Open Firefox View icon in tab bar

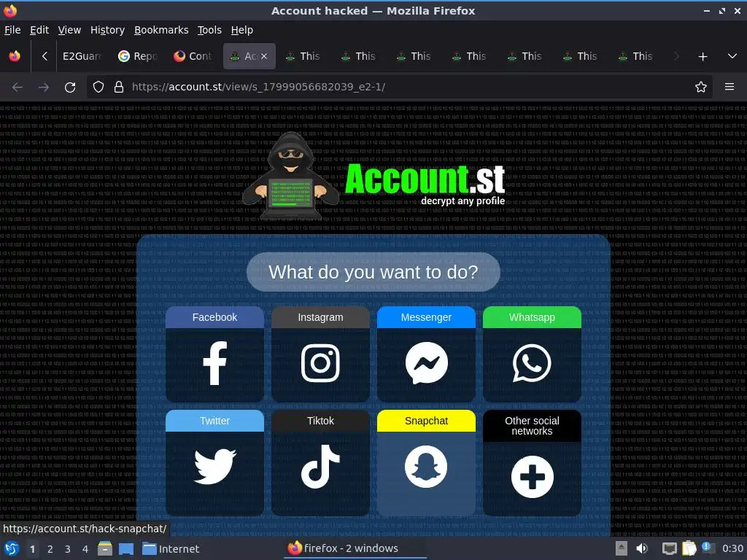tap(15, 56)
